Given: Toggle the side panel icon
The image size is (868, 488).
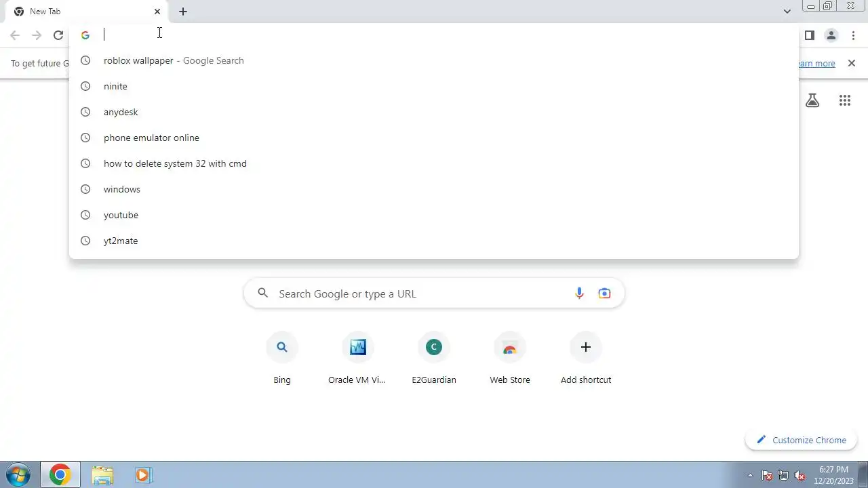Looking at the screenshot, I should (810, 35).
